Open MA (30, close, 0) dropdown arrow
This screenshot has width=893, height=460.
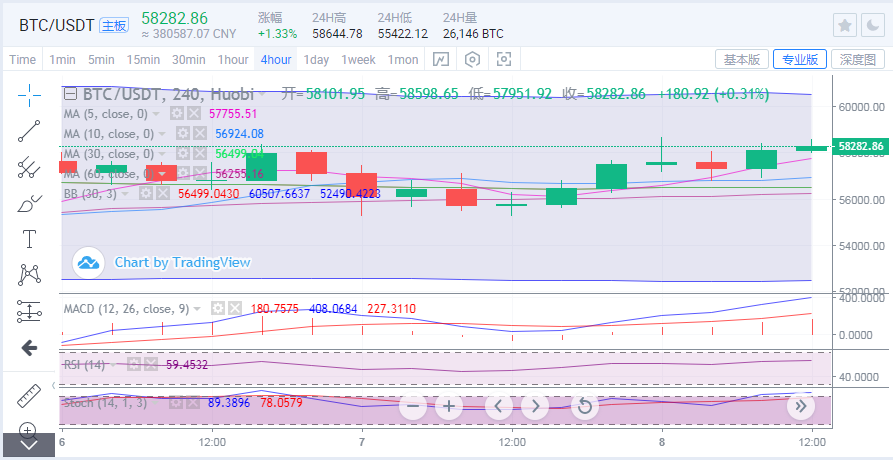tap(162, 154)
